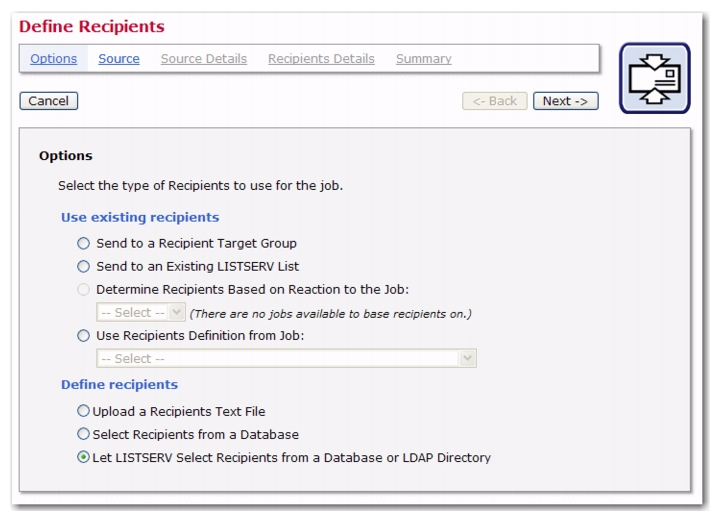Select Upload a Recipients Text File option
Viewport: 720px width, 527px height.
click(x=83, y=411)
